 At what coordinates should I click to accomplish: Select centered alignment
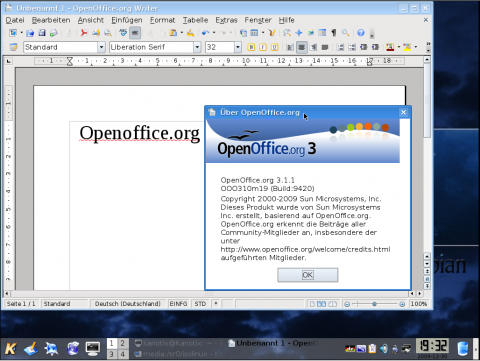(302, 47)
